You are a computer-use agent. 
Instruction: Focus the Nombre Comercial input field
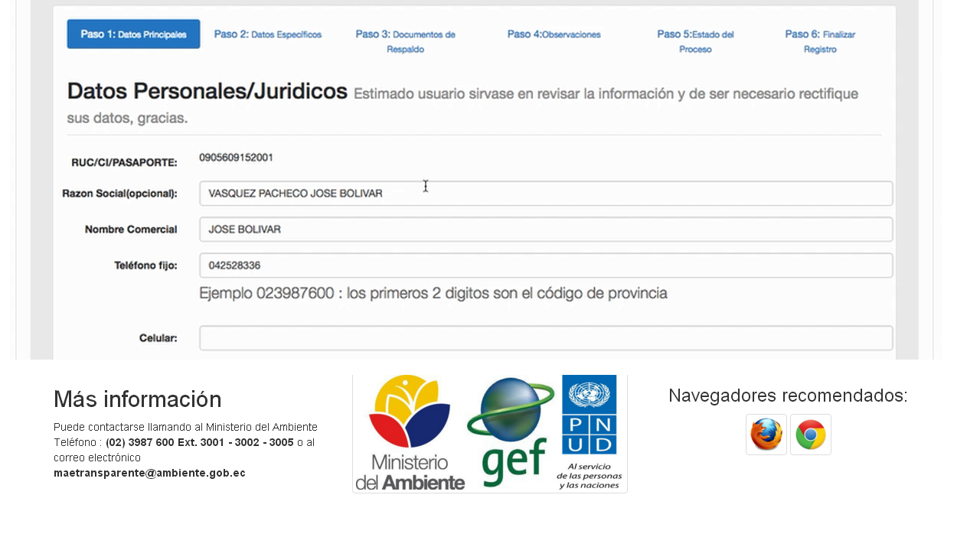(545, 230)
